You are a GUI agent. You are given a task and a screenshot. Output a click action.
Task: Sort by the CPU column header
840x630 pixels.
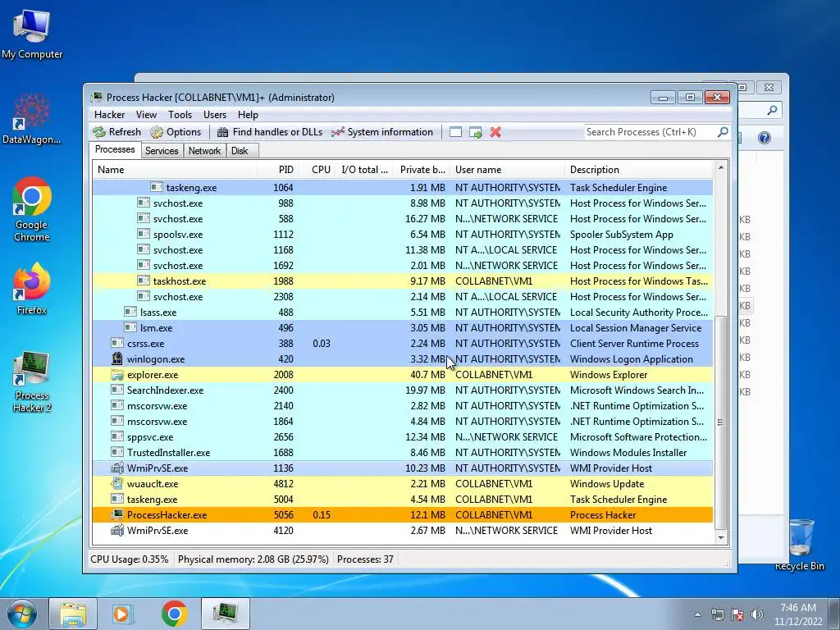(x=317, y=170)
